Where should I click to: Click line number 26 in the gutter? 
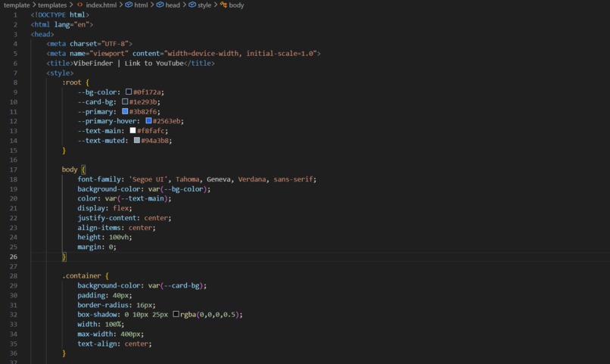[14, 257]
